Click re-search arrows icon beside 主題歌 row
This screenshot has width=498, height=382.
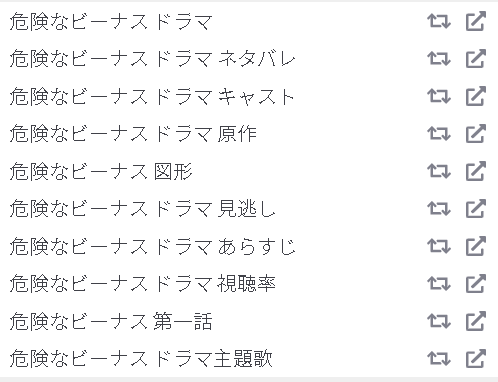click(439, 359)
